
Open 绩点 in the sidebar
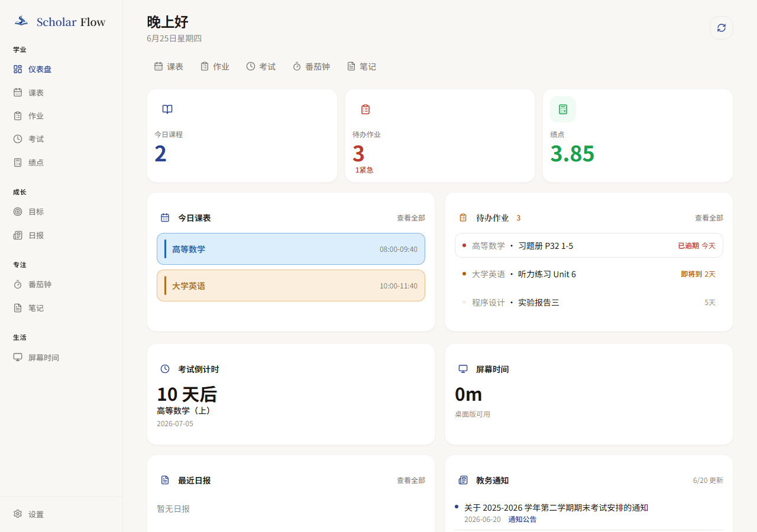click(61, 163)
